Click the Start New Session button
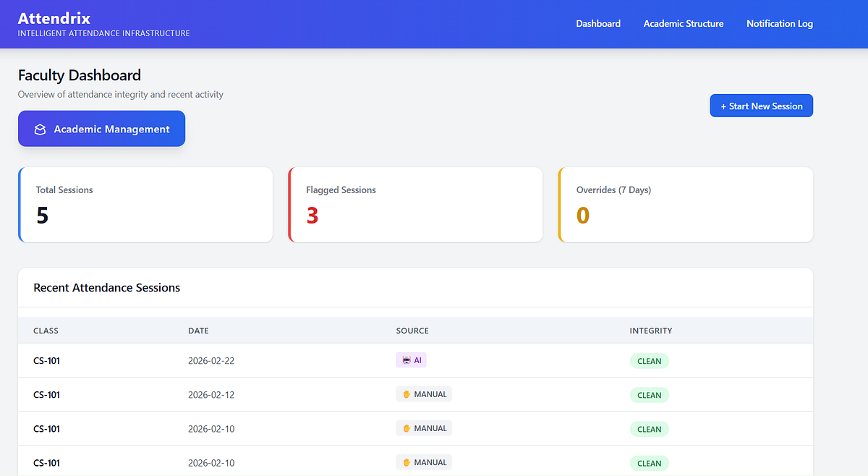Image resolution: width=868 pixels, height=476 pixels. pyautogui.click(x=762, y=106)
